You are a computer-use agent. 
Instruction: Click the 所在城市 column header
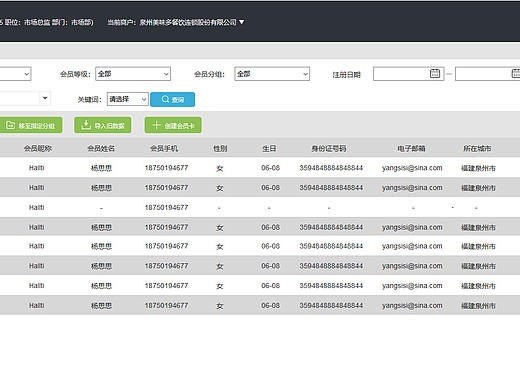point(477,148)
